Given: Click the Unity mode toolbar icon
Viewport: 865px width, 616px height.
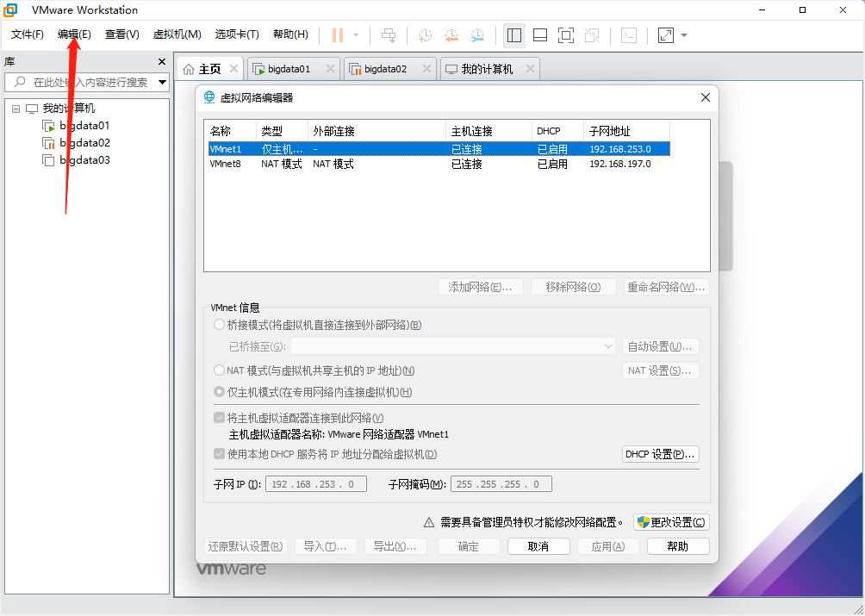Looking at the screenshot, I should (592, 35).
